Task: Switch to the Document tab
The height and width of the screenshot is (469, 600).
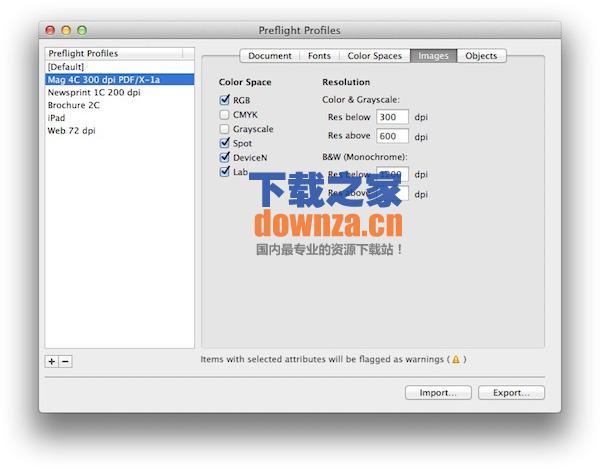Action: 269,56
